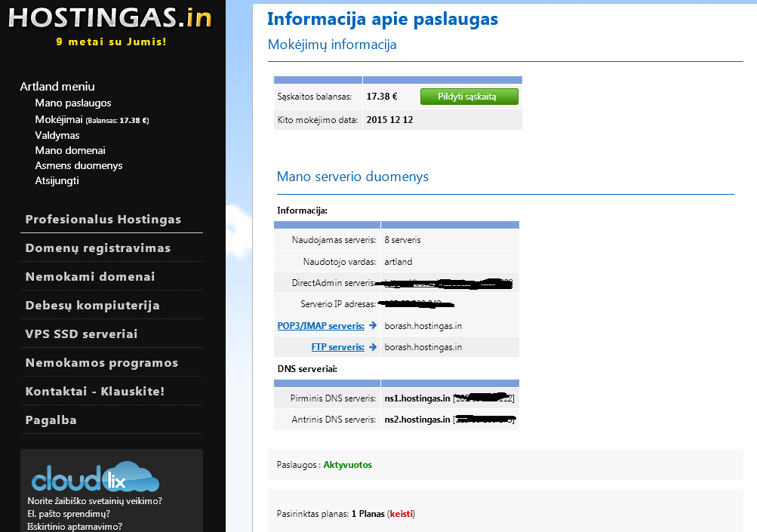The width and height of the screenshot is (757, 532).
Task: Open Nemokami domenai page
Action: tap(90, 277)
